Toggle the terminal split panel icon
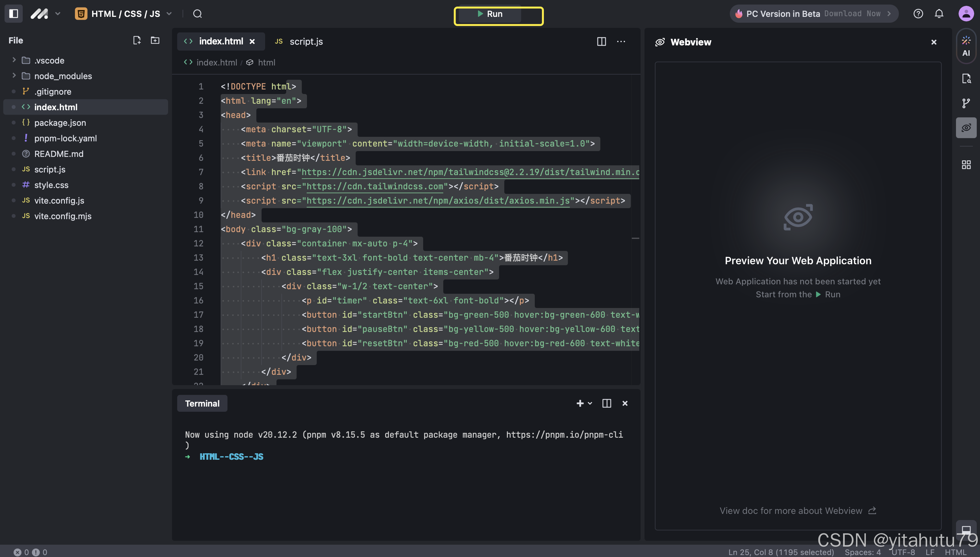The height and width of the screenshot is (557, 980). tap(606, 403)
